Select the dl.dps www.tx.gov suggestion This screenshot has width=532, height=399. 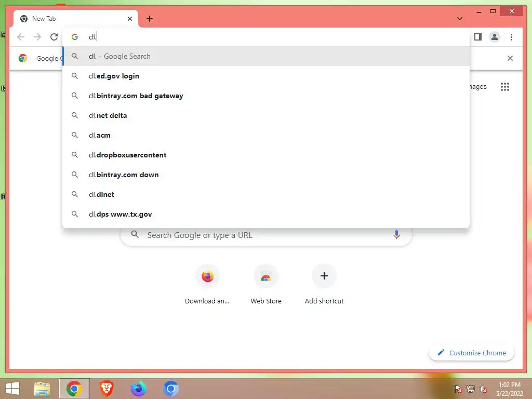267,214
